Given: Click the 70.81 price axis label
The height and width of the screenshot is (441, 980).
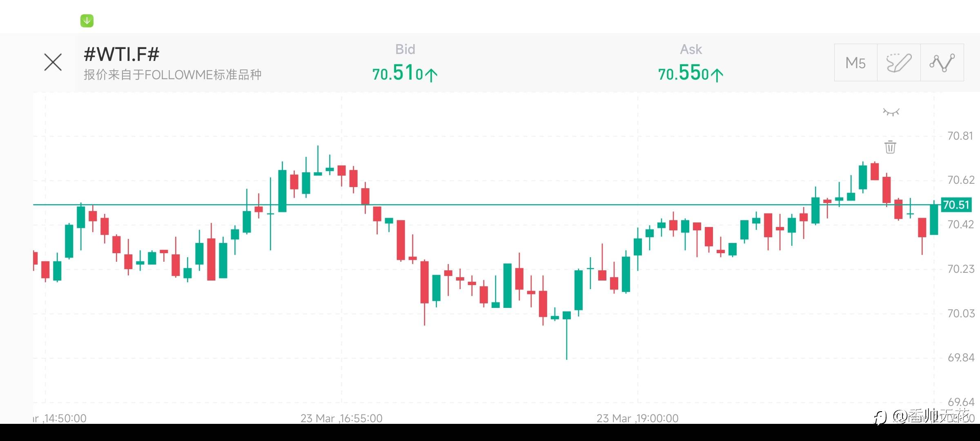Looking at the screenshot, I should [960, 136].
